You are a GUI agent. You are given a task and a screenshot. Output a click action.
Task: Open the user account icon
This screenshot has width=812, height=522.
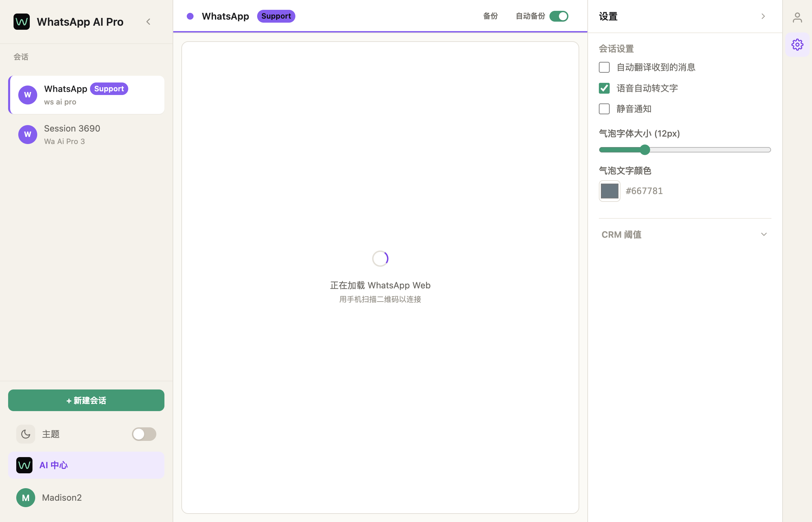(x=797, y=18)
